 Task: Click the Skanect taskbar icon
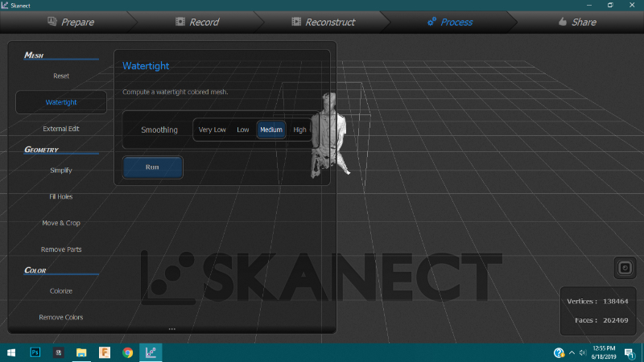point(151,352)
